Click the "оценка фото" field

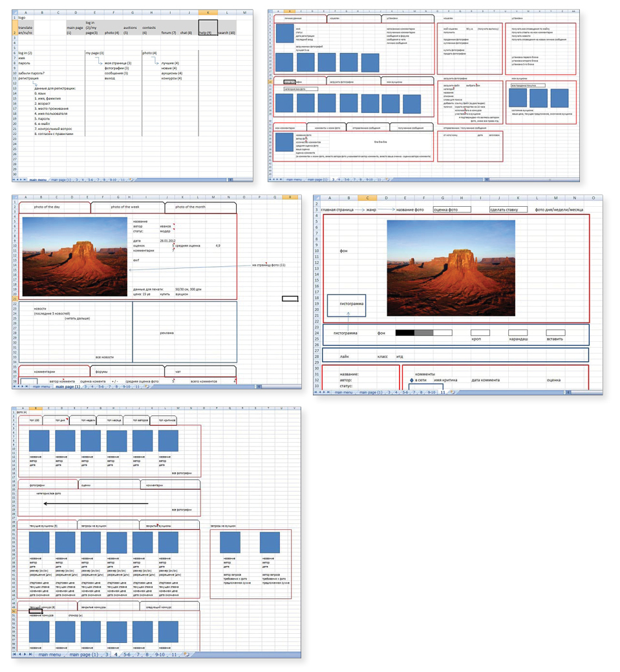pos(451,209)
